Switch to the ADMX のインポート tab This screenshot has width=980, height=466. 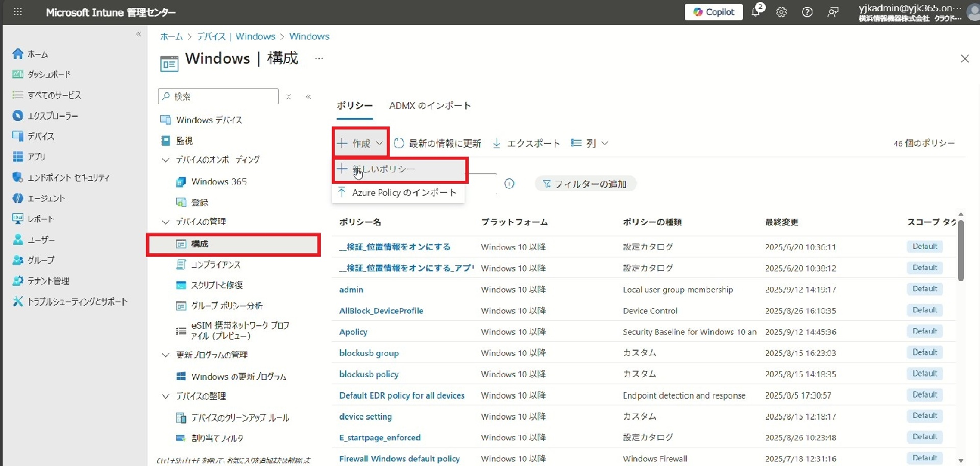click(x=430, y=106)
